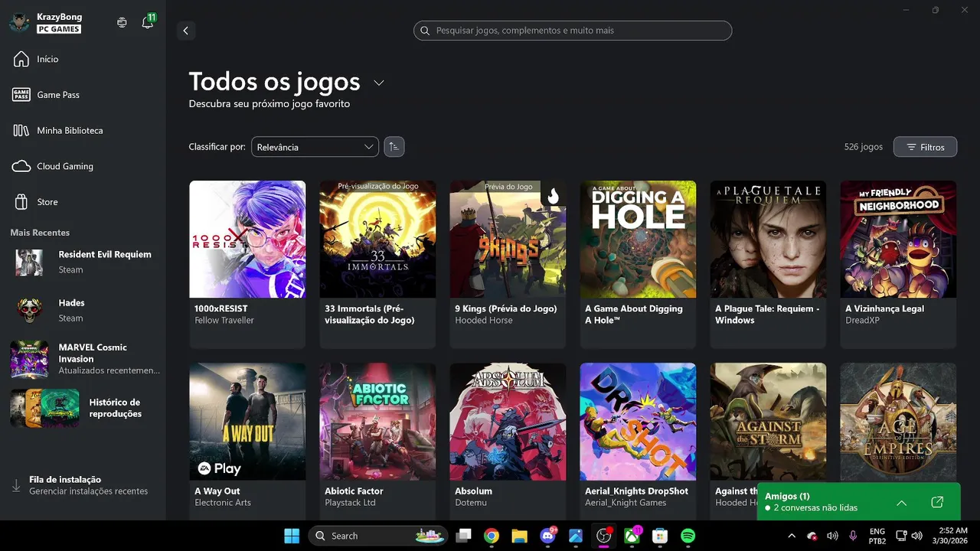Viewport: 980px width, 551px height.
Task: Open Spotify from the taskbar
Action: pos(688,536)
